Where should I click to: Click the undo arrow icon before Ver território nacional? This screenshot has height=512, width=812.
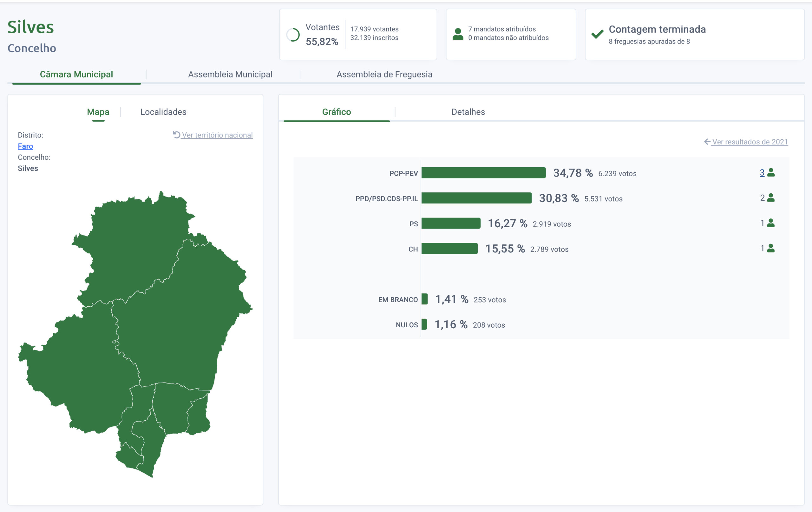(176, 135)
